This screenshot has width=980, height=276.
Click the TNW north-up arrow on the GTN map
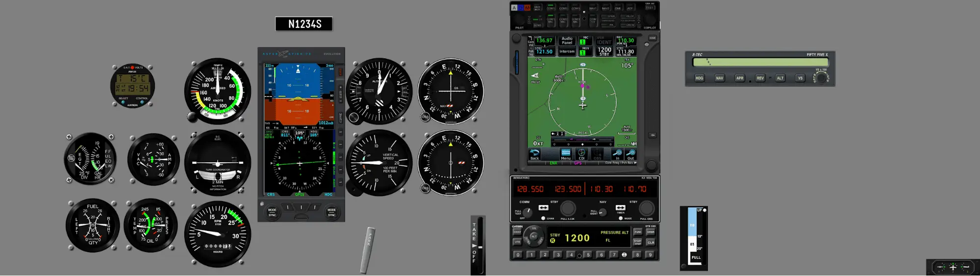pos(535,76)
